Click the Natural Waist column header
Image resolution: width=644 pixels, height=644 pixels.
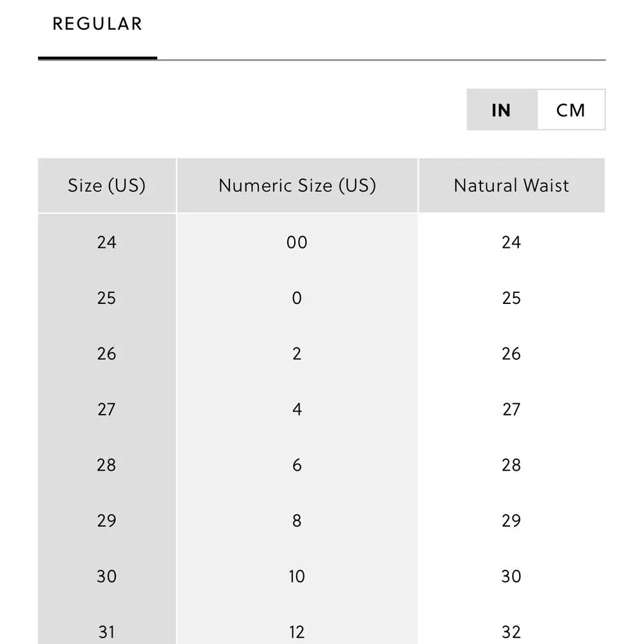(511, 185)
